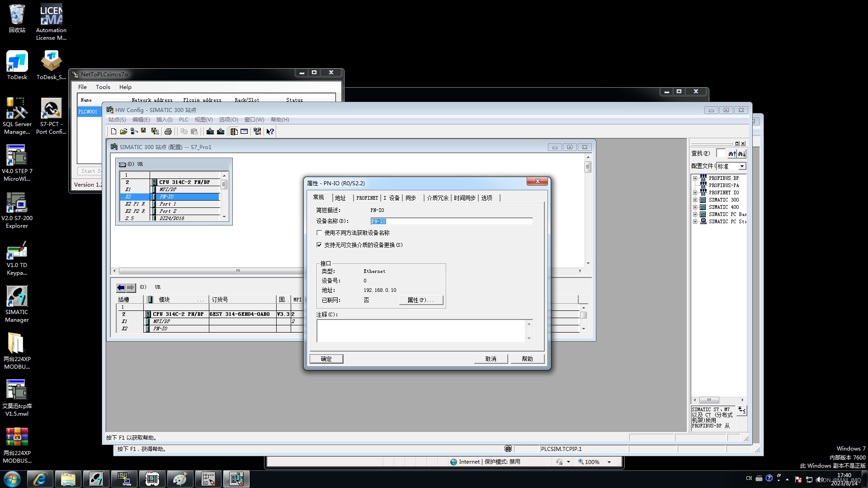Click the Open station folder icon
The height and width of the screenshot is (488, 868).
coord(123,131)
